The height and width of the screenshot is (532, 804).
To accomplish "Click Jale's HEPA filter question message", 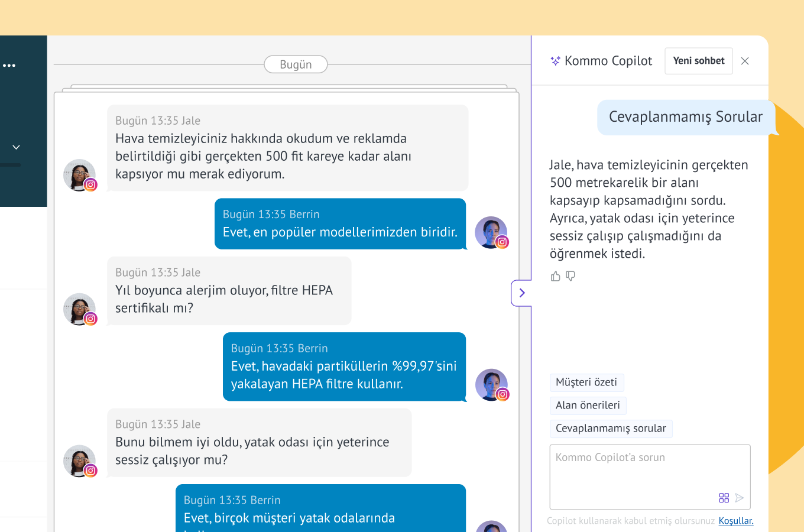I will click(229, 291).
